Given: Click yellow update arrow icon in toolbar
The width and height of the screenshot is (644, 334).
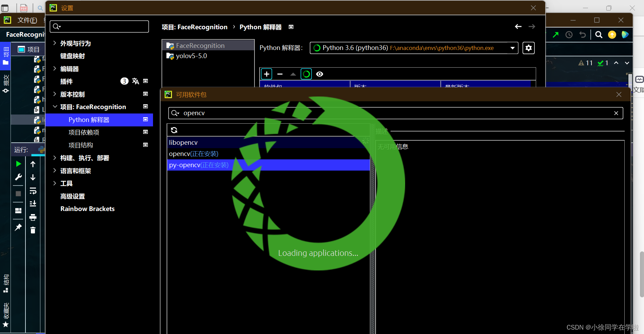Looking at the screenshot, I should 612,35.
